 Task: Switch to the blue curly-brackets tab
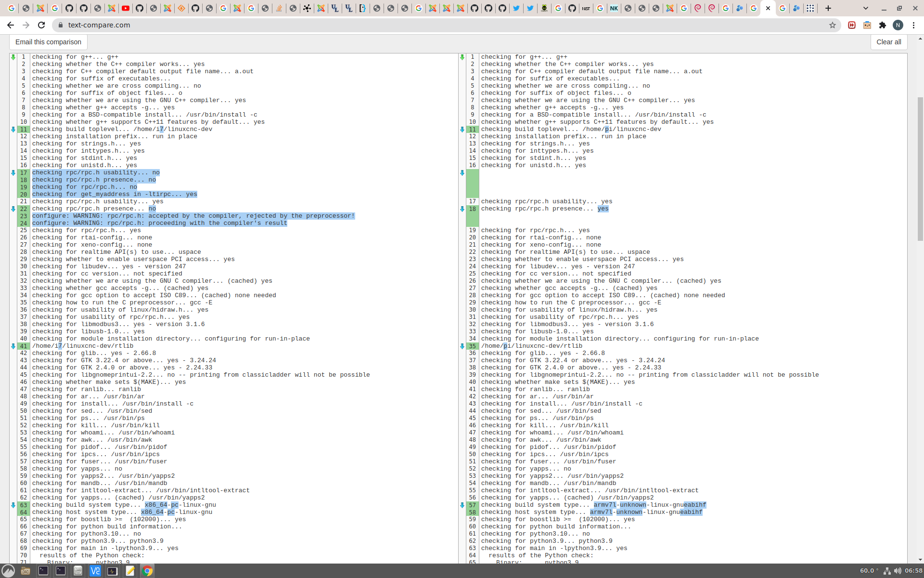point(363,8)
